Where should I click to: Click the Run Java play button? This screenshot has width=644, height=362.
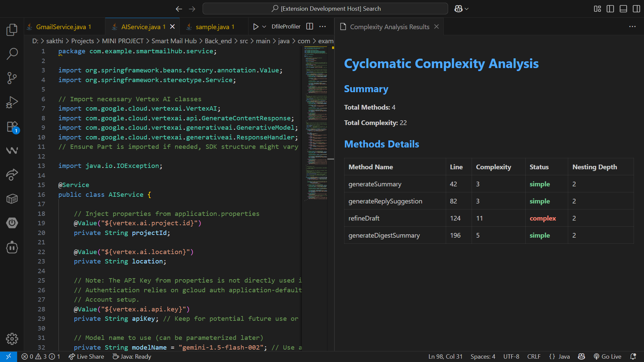click(256, 27)
